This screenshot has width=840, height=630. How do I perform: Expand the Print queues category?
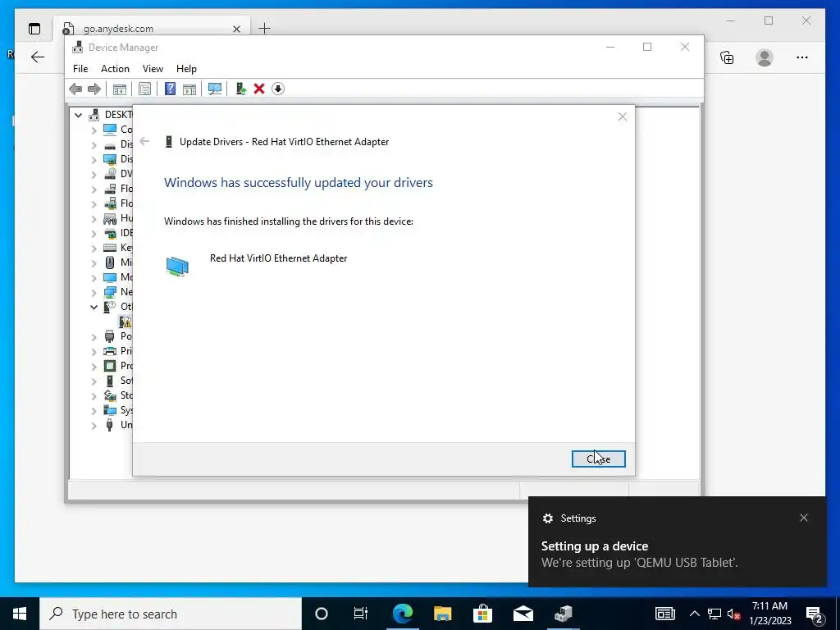pos(94,351)
